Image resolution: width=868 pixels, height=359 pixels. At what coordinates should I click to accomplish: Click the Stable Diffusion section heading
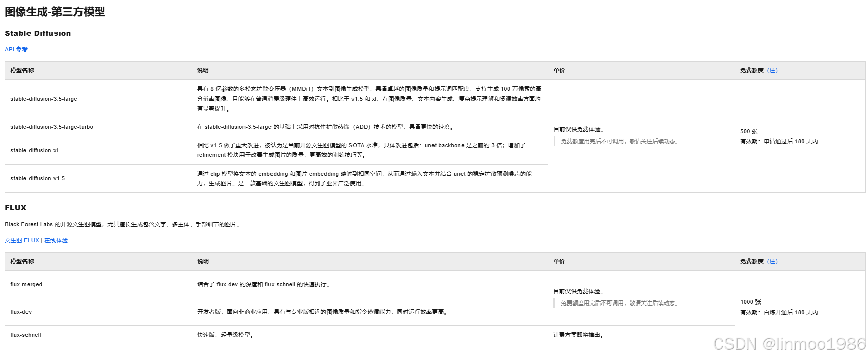[x=38, y=33]
